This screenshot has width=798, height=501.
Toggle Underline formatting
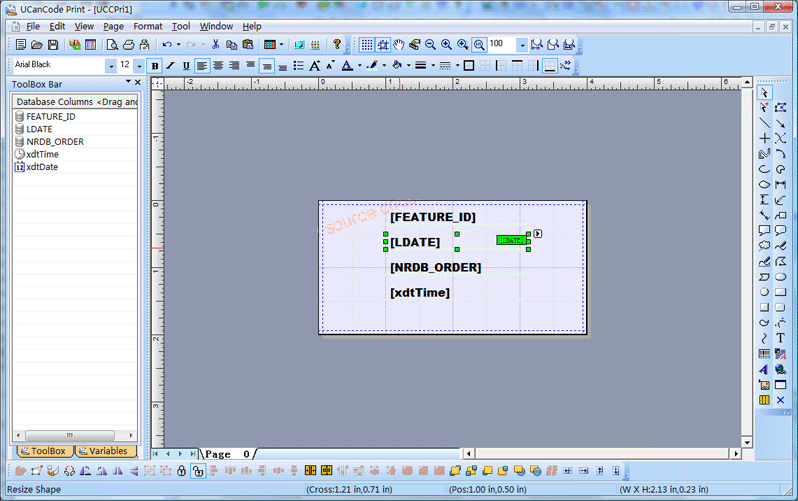(x=186, y=66)
